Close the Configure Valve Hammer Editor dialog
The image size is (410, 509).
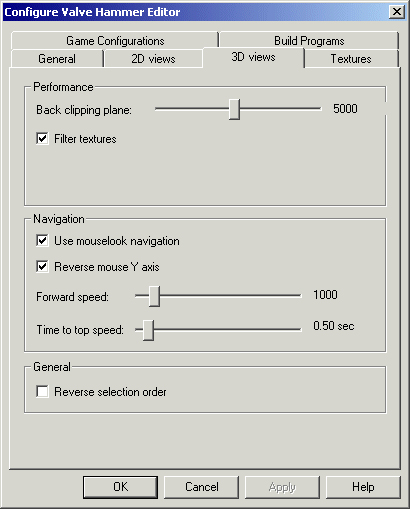397,12
